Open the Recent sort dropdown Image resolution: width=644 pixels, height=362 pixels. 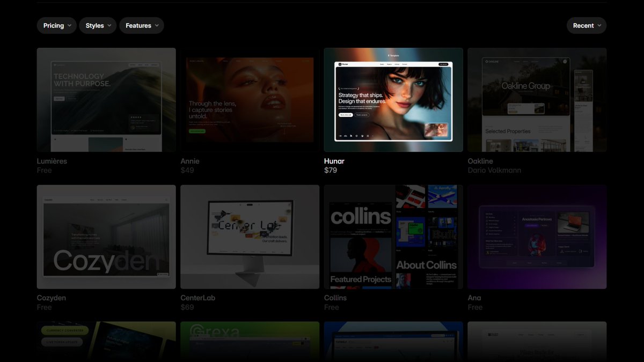click(587, 25)
